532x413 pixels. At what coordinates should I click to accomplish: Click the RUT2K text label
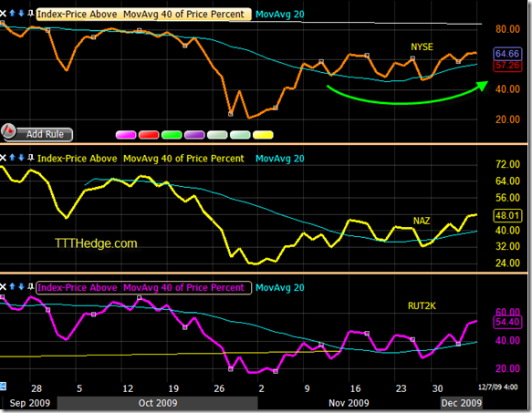[x=422, y=305]
